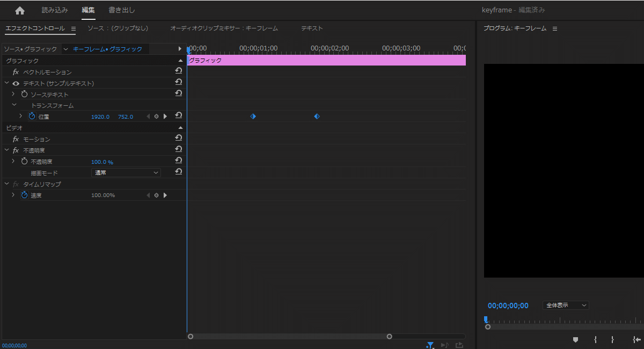Switch to ソース：(クリップなし) panel tab
Screen dimensions: 644x349
pos(118,28)
